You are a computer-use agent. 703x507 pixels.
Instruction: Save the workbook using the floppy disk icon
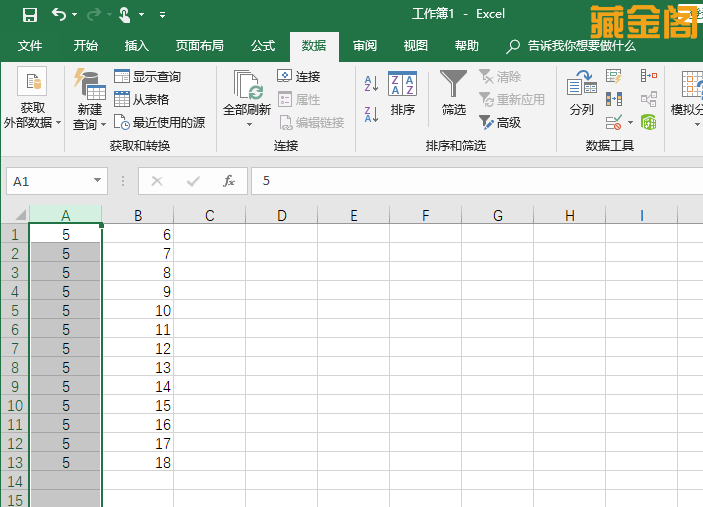pos(30,15)
